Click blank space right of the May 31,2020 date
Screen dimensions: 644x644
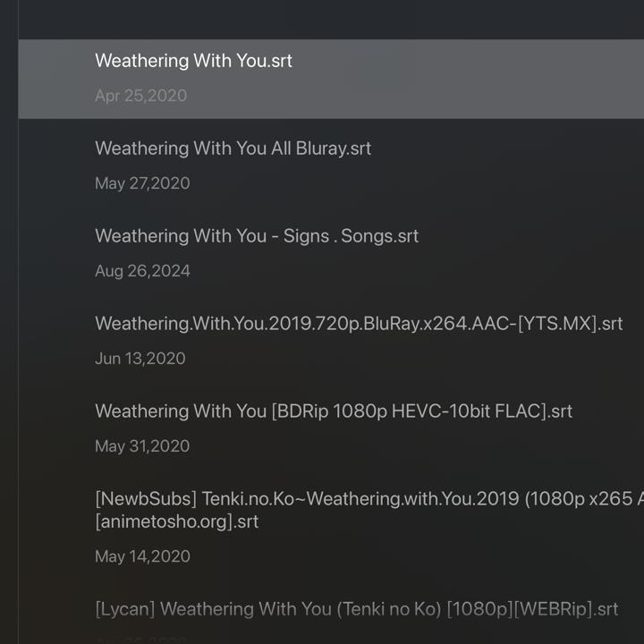coord(402,446)
